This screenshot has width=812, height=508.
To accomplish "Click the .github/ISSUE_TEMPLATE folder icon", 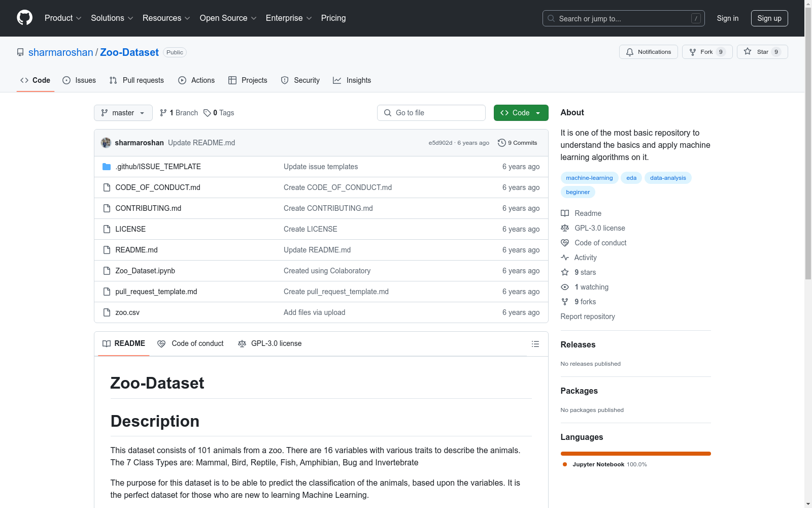I will 107,167.
